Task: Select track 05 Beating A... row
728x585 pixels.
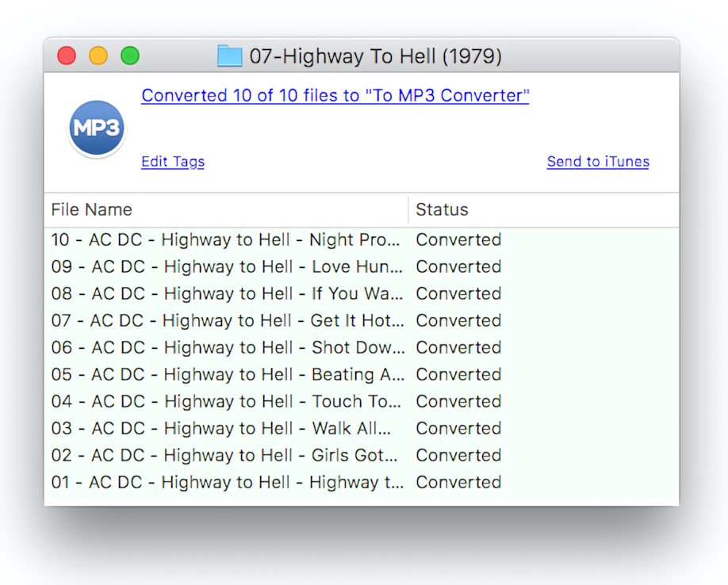Action: 362,374
